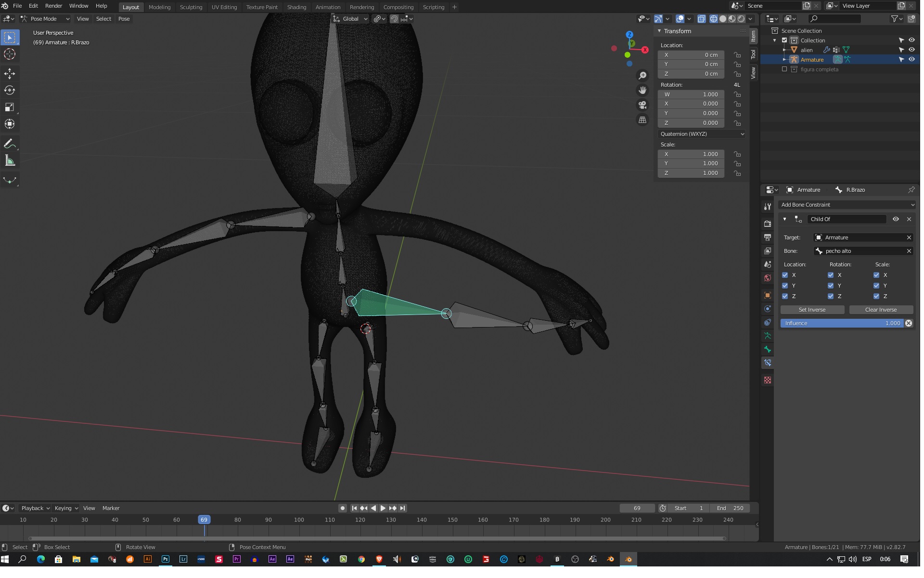Toggle camera view in the viewport
The height and width of the screenshot is (578, 924).
coord(642,105)
